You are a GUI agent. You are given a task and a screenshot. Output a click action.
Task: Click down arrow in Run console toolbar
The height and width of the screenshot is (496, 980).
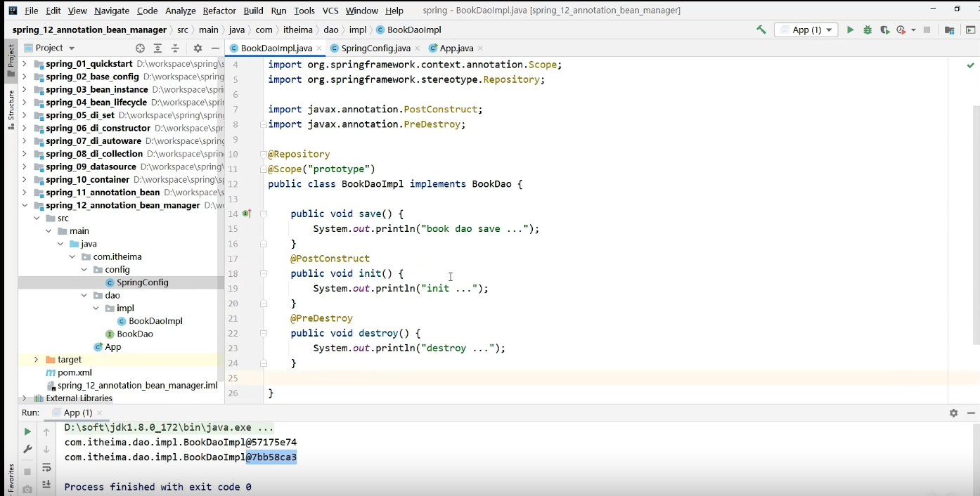point(46,450)
